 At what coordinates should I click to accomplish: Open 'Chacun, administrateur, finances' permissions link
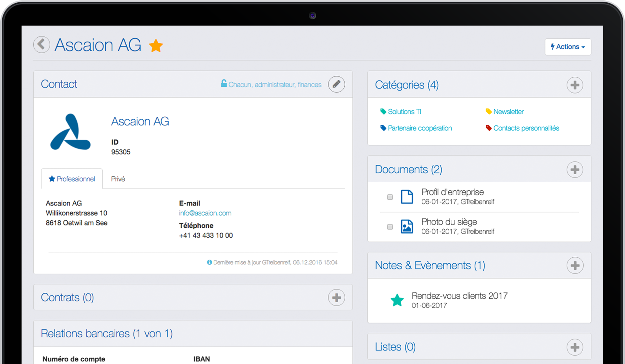click(x=275, y=85)
